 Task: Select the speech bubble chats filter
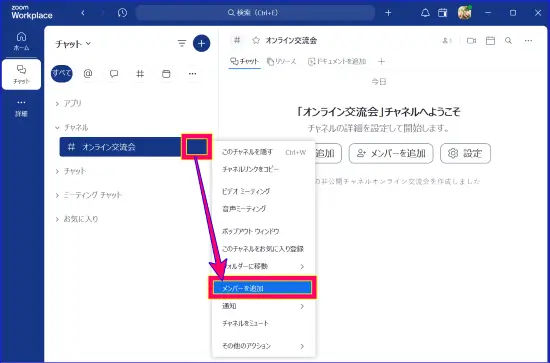(114, 74)
